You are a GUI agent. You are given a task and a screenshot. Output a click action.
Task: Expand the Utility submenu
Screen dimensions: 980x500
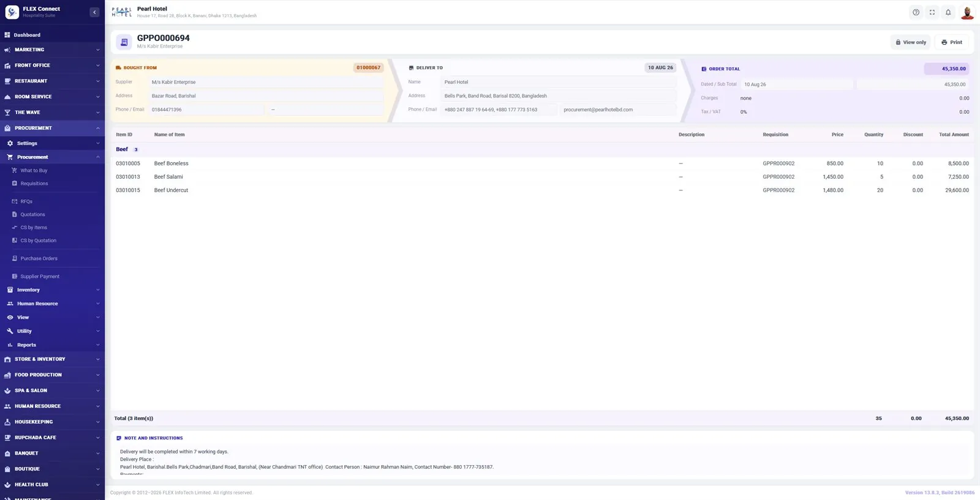(52, 331)
